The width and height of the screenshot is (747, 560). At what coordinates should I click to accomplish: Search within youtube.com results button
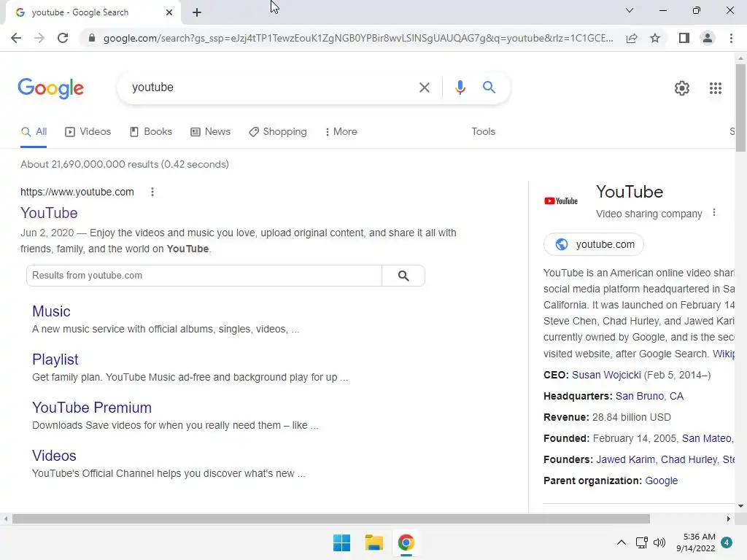pyautogui.click(x=403, y=276)
